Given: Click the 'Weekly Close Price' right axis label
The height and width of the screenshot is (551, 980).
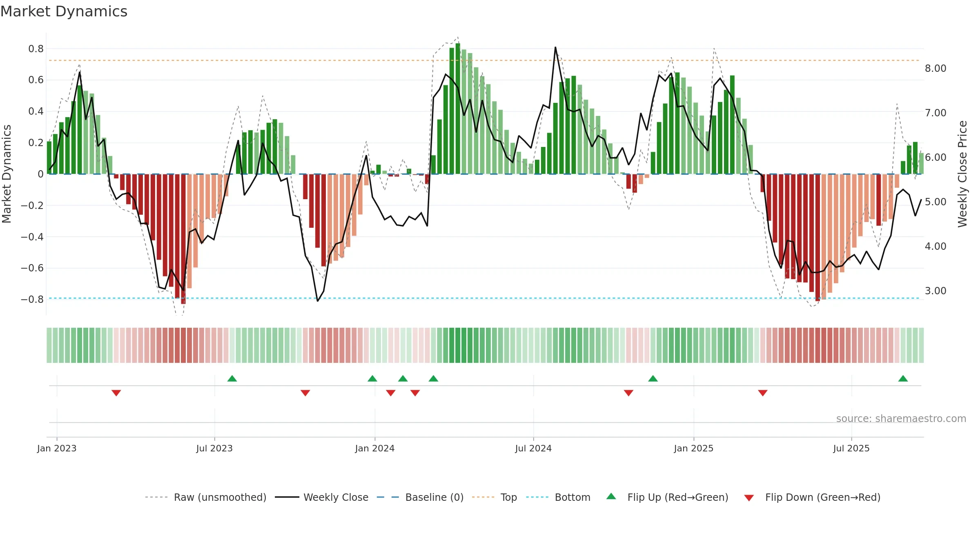Looking at the screenshot, I should pyautogui.click(x=962, y=174).
